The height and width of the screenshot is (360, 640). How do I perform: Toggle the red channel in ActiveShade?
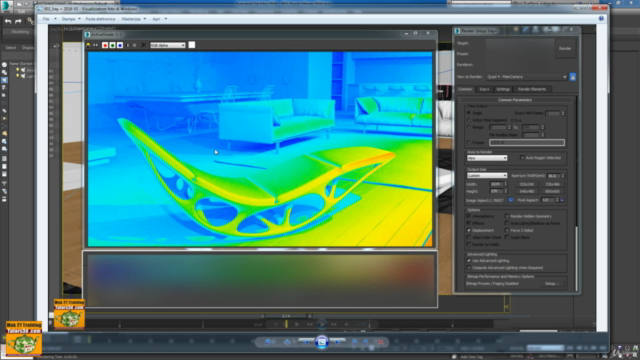click(x=105, y=45)
